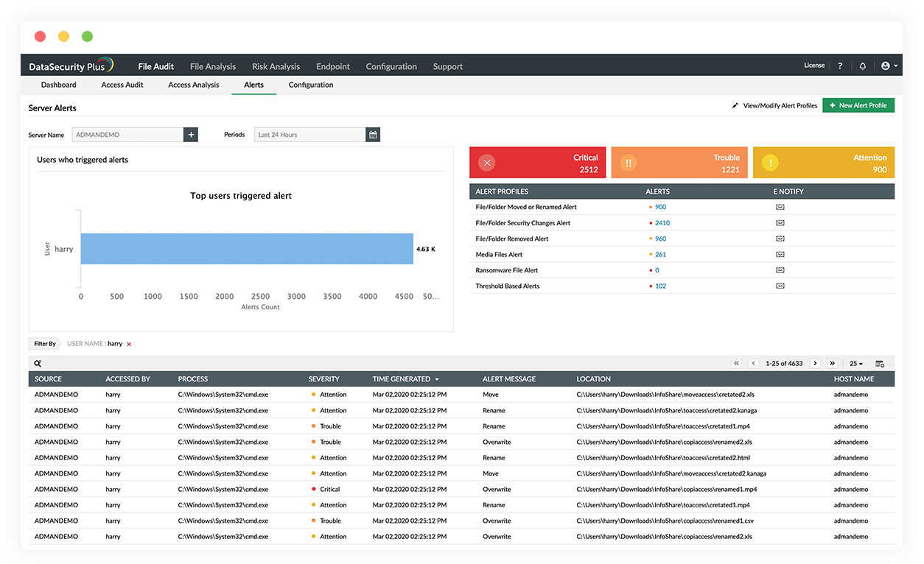Open the 261 alerts count link
Screen dimensions: 924x564
click(x=660, y=254)
